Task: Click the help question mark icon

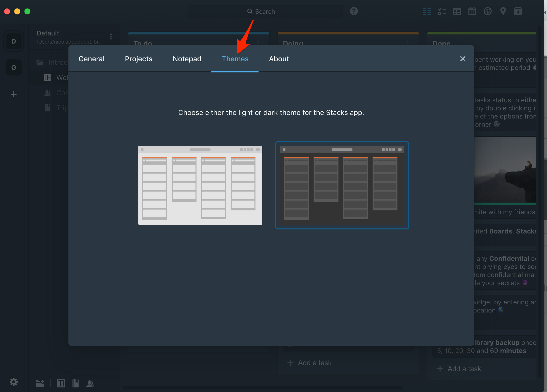Action: coord(354,11)
